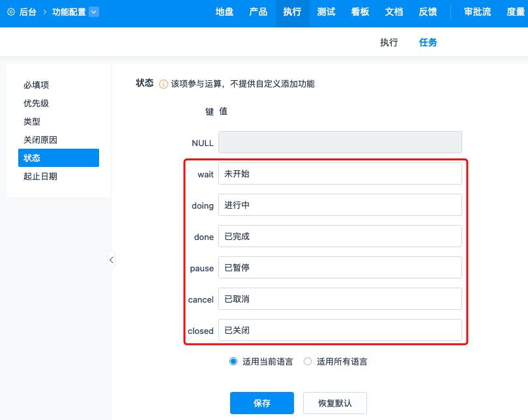
Task: Click the 'NULL' key label
Action: tap(203, 143)
